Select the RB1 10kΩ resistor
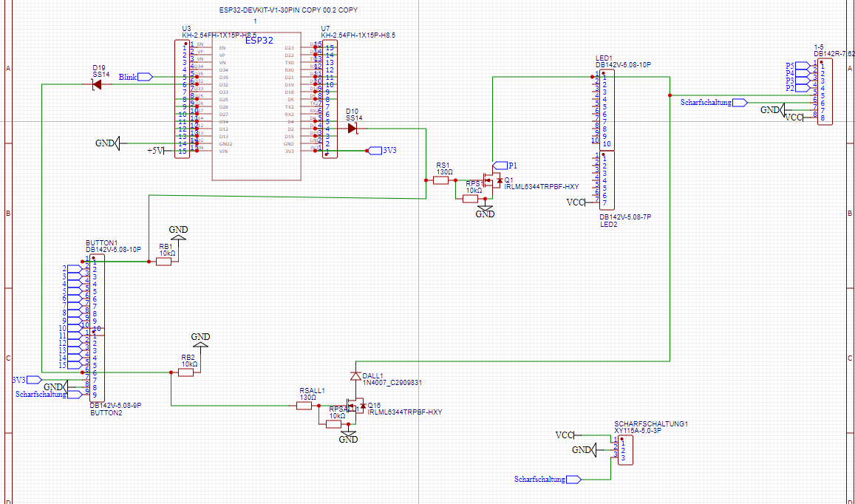 click(163, 262)
